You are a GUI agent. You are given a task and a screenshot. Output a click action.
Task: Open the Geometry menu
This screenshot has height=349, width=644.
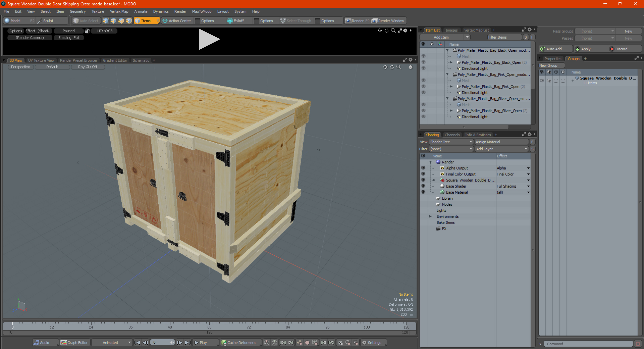tap(77, 11)
